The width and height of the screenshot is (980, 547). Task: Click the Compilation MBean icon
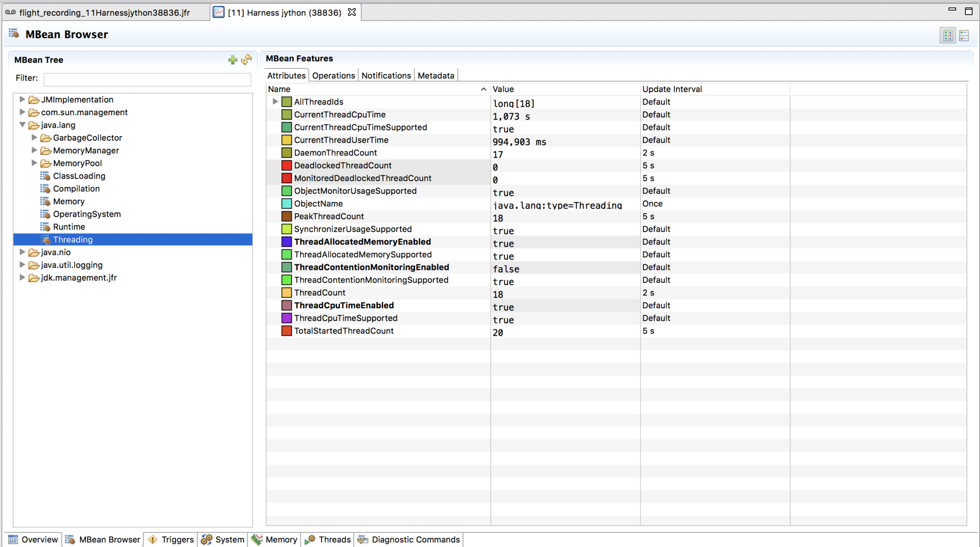coord(45,189)
